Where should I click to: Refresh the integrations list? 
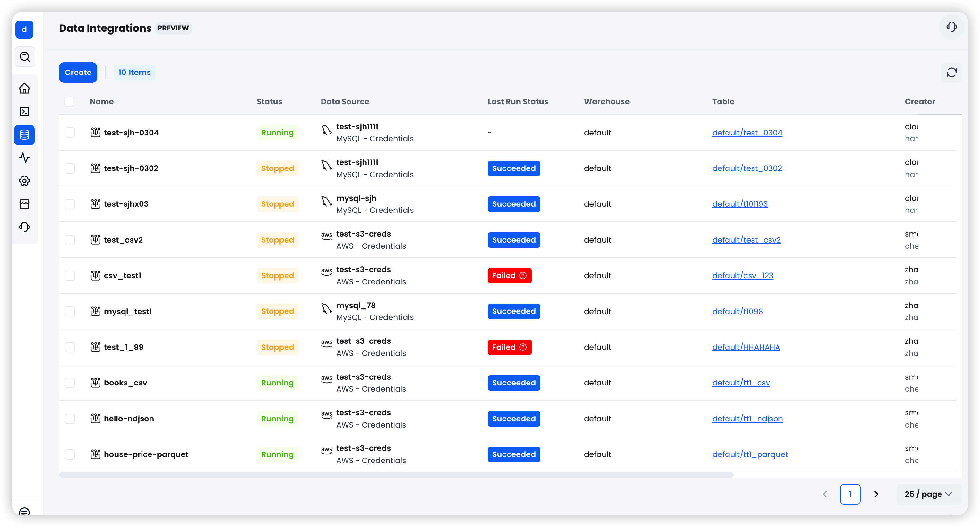[951, 72]
